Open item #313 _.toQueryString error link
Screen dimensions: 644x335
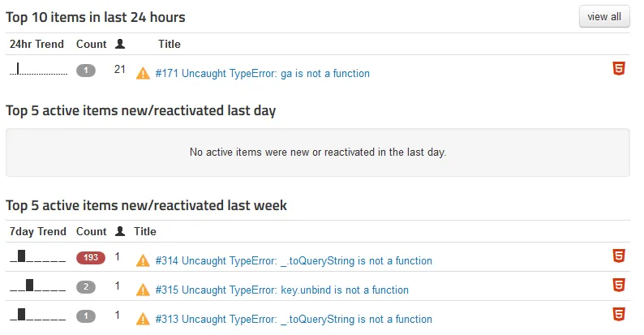pyautogui.click(x=294, y=319)
